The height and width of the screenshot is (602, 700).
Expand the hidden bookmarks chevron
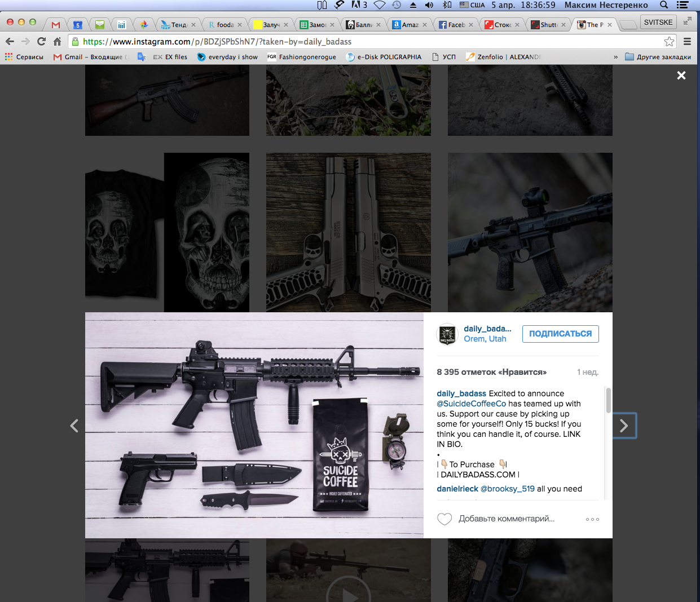tap(615, 57)
